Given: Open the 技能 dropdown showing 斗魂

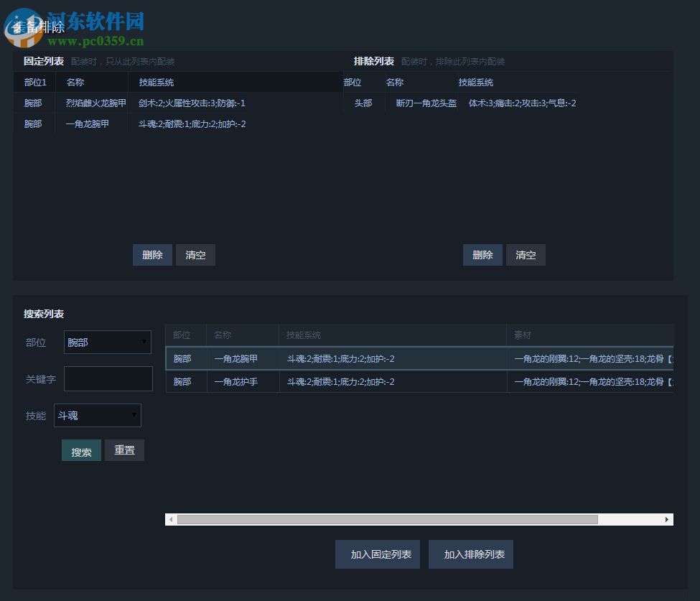Looking at the screenshot, I should tap(98, 415).
